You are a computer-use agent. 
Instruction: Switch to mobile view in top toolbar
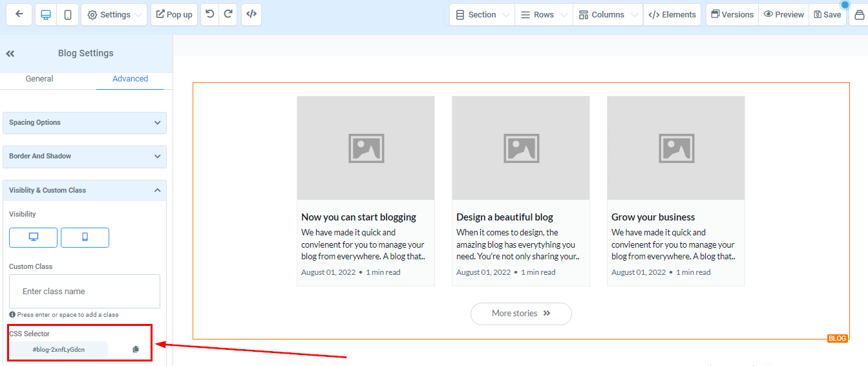point(67,14)
